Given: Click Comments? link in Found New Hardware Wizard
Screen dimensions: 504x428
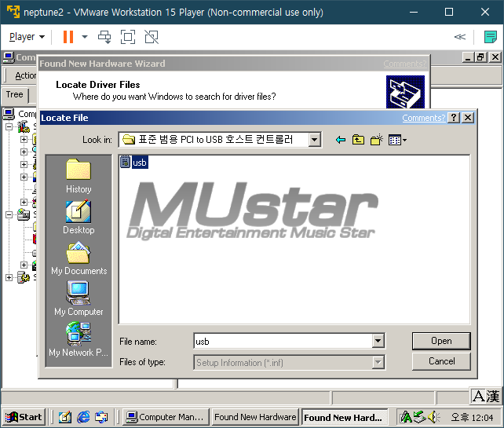Looking at the screenshot, I should pos(404,64).
